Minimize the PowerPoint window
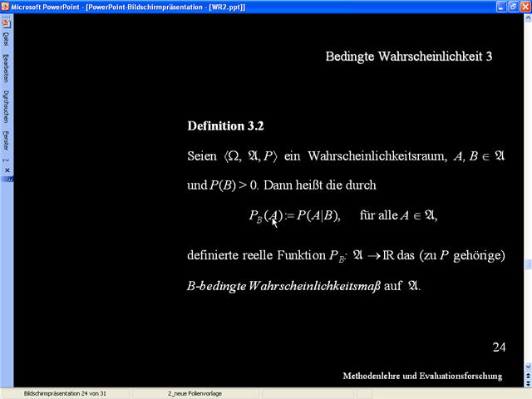Image resolution: width=532 pixels, height=399 pixels. pyautogui.click(x=500, y=7)
